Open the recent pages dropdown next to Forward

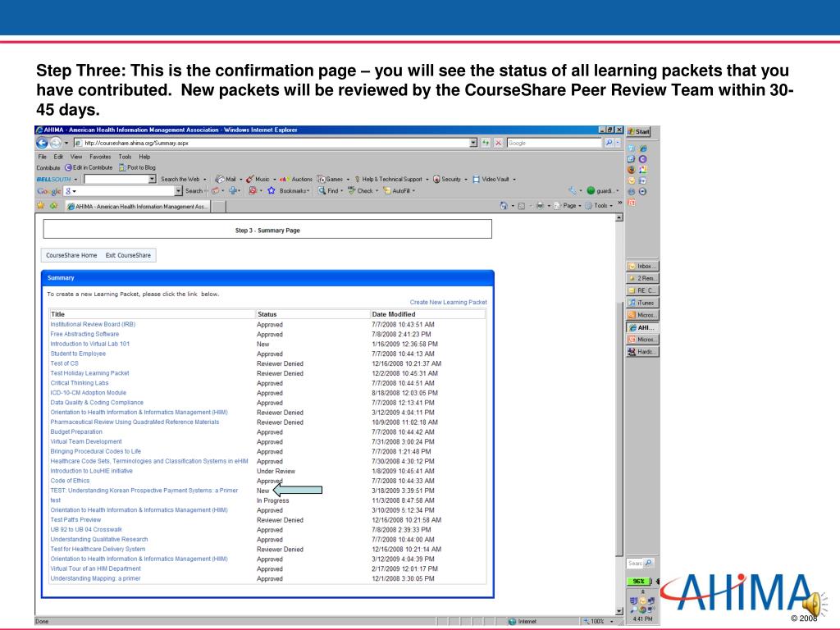point(66,143)
